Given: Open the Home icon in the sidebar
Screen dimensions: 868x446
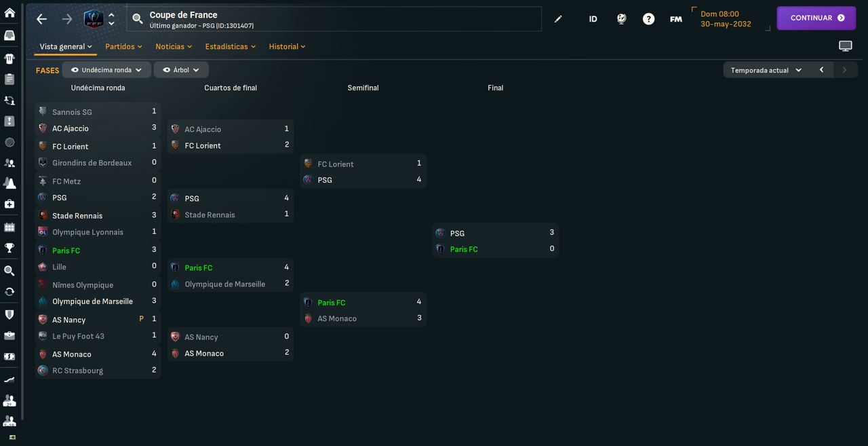Looking at the screenshot, I should (x=9, y=13).
